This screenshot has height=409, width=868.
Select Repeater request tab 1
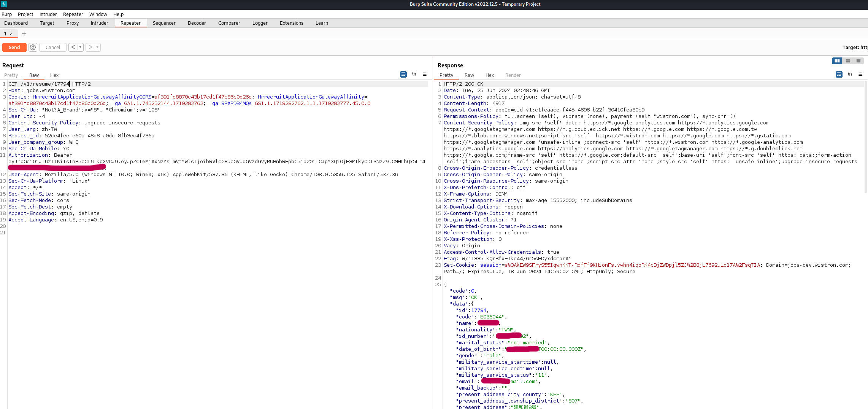pyautogui.click(x=5, y=33)
